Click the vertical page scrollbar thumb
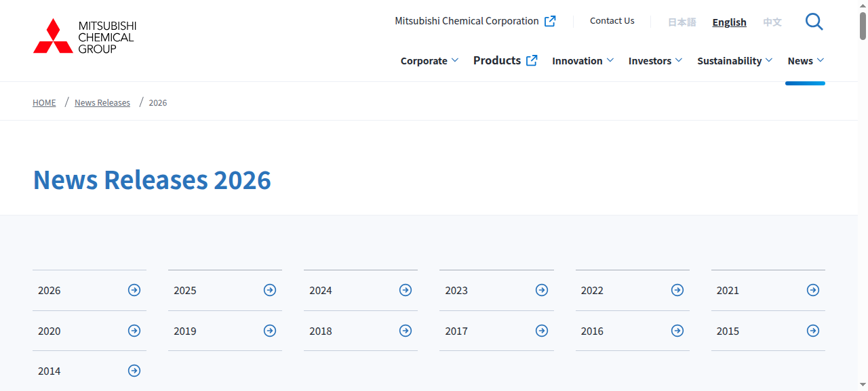Screen dimensions: 868x391 [x=863, y=26]
